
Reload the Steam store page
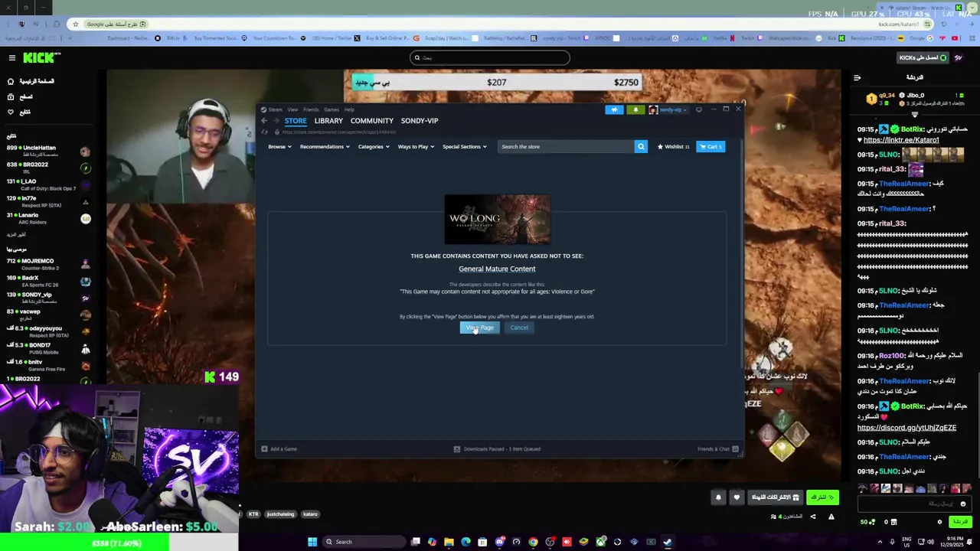[265, 132]
